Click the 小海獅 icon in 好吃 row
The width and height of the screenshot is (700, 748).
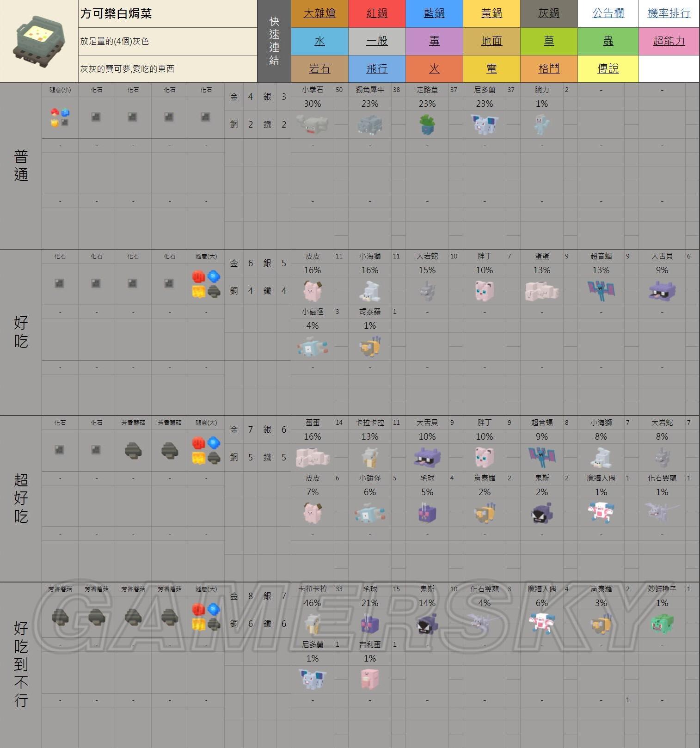click(x=370, y=291)
